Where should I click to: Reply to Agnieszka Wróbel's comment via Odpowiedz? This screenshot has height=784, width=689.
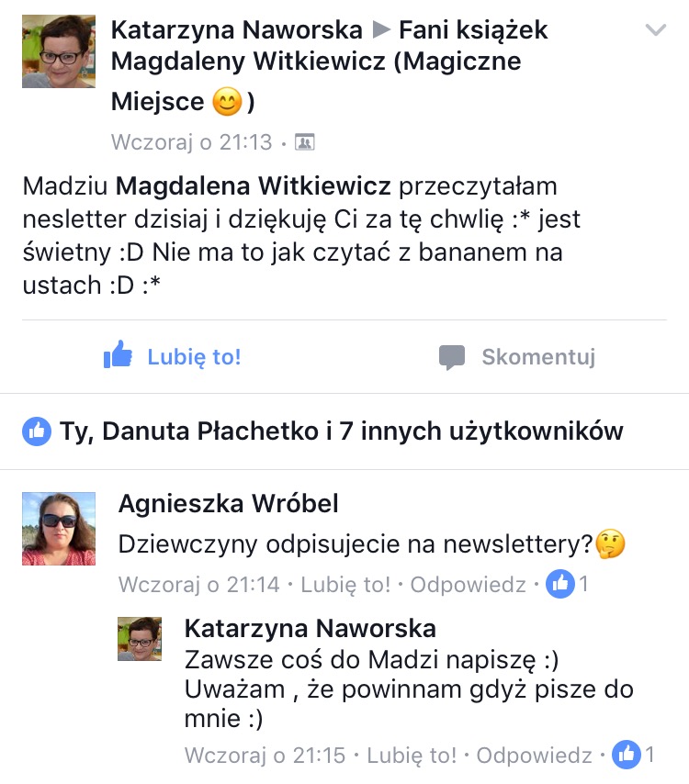[x=468, y=585]
